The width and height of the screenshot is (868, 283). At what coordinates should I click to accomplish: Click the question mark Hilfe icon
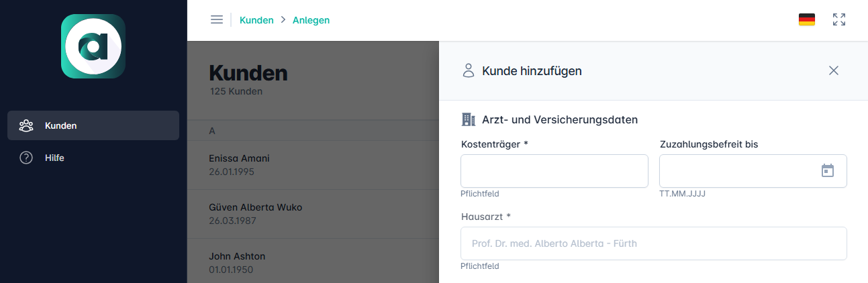click(26, 158)
